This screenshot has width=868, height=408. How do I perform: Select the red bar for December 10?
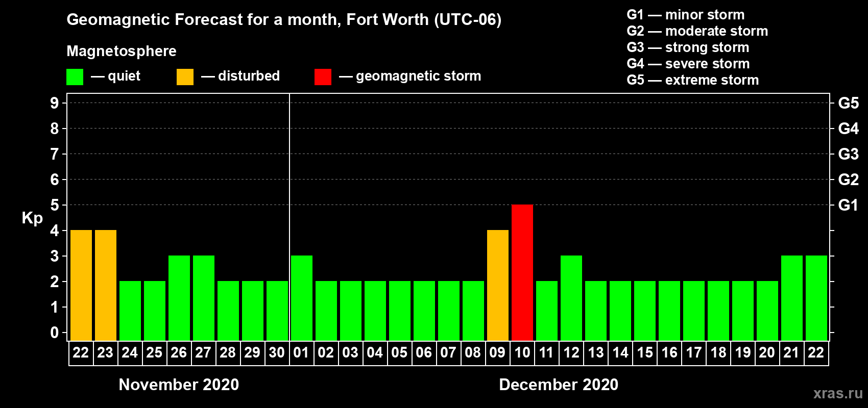click(522, 273)
